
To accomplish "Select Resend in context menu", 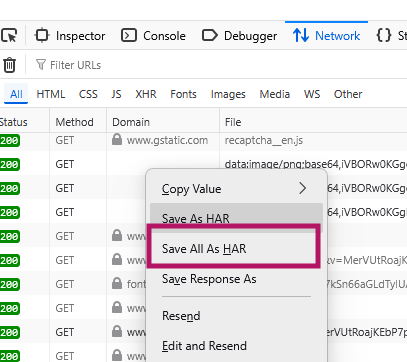I will [x=236, y=315].
